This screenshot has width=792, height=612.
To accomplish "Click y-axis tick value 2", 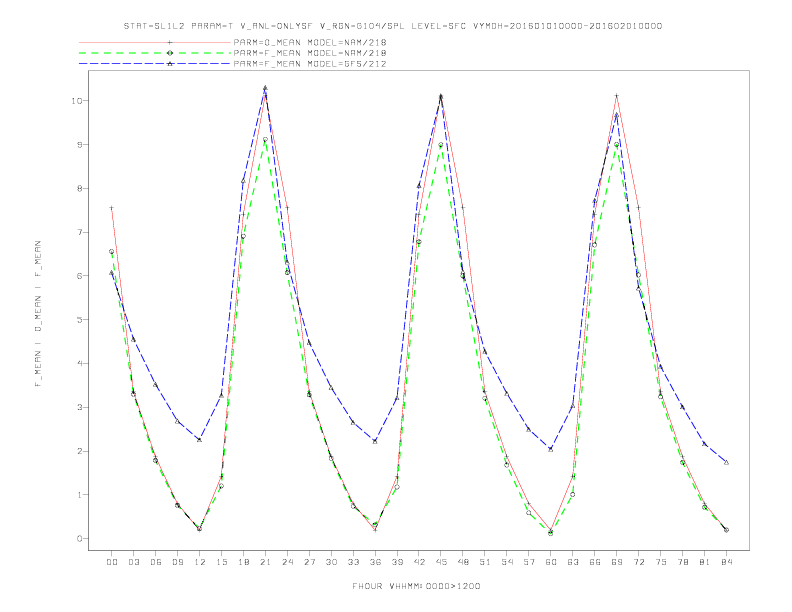I will pos(79,451).
